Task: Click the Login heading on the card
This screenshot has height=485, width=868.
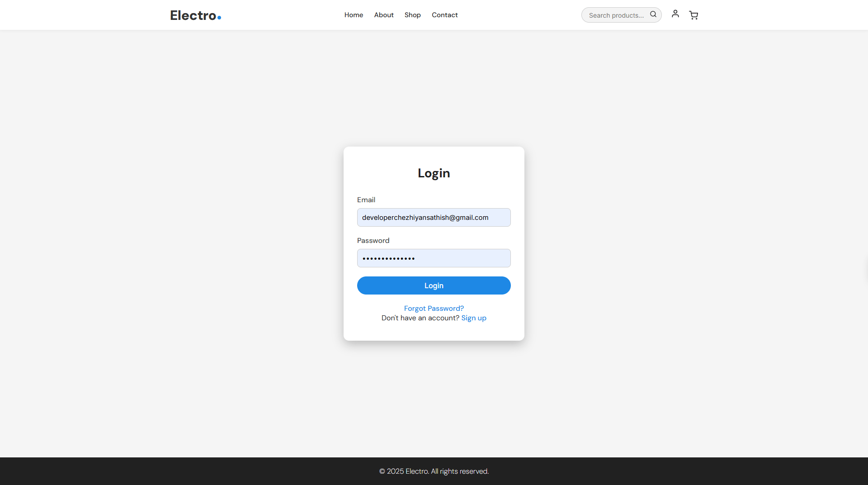Action: coord(434,173)
